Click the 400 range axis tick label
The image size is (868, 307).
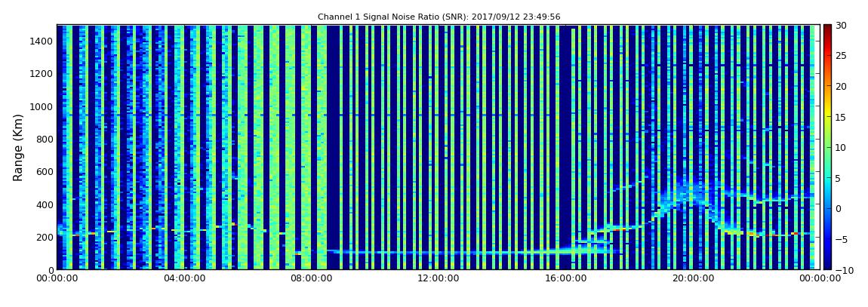click(45, 204)
